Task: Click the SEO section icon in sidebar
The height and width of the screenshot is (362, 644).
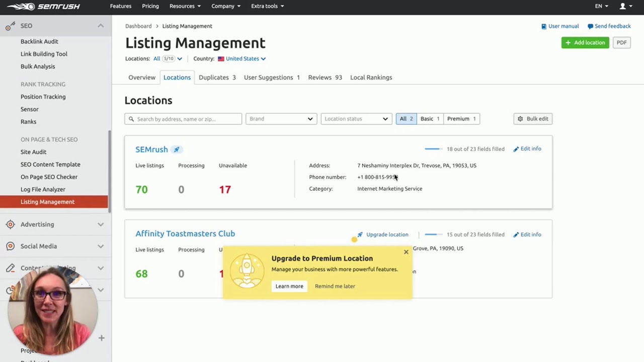Action: [10, 26]
